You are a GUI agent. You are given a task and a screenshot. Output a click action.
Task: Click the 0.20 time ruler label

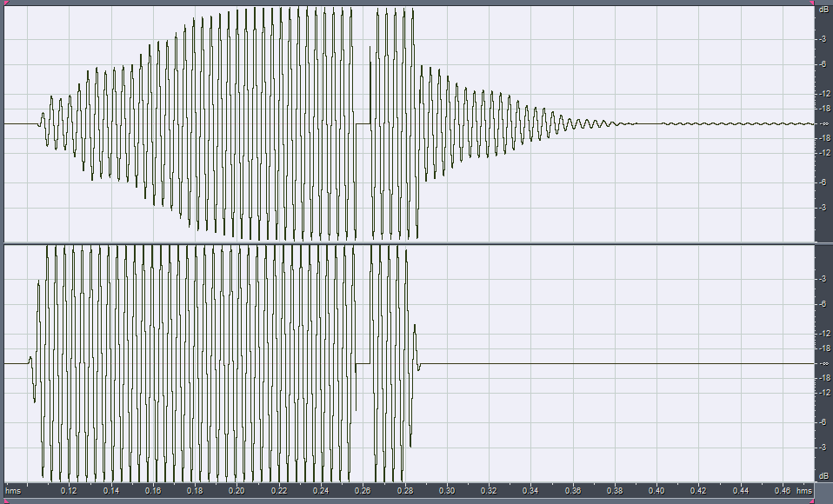point(237,491)
